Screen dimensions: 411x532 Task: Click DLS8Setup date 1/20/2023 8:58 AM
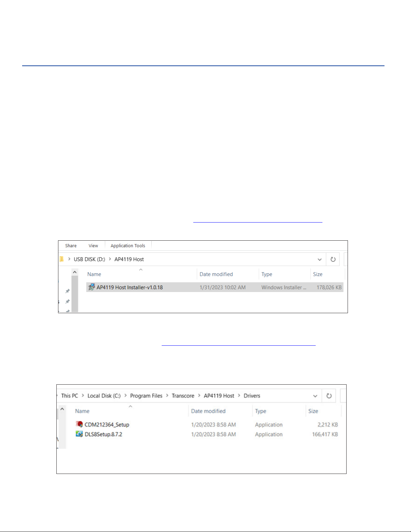pyautogui.click(x=213, y=434)
